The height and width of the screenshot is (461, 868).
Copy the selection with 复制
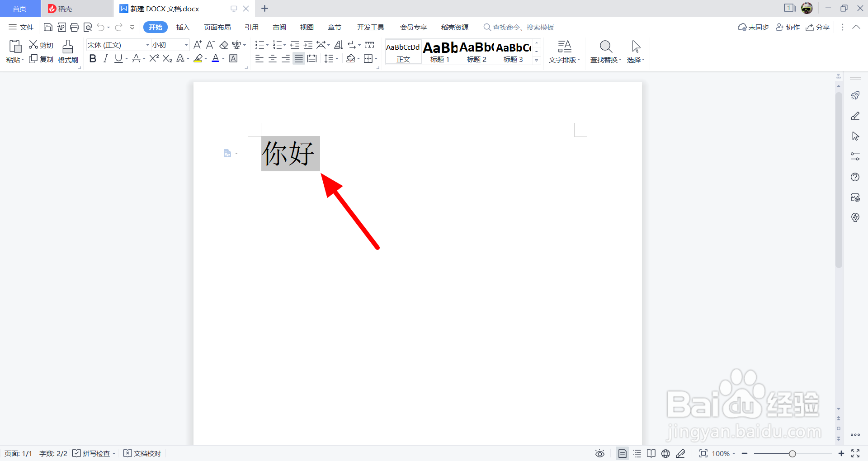41,59
